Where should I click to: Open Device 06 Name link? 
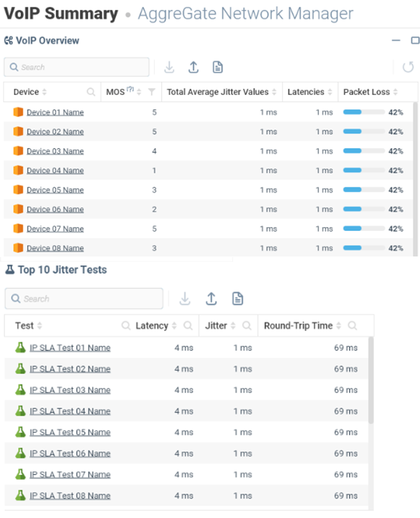55,209
